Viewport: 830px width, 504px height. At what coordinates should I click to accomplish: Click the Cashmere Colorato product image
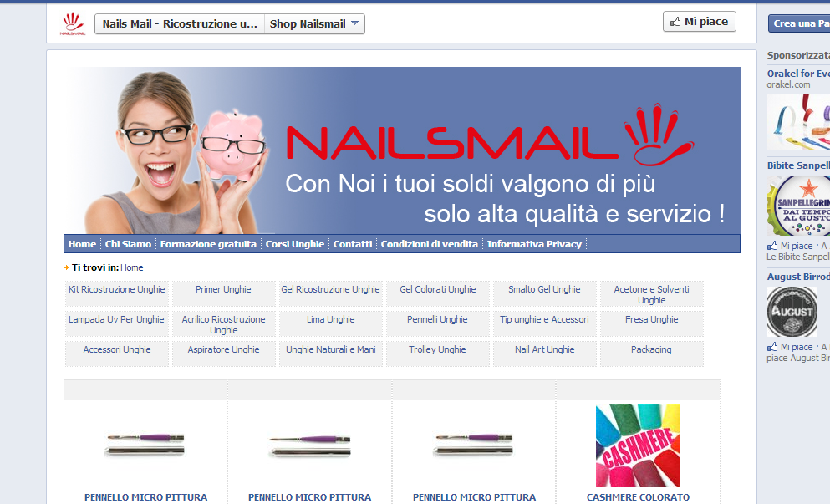(637, 445)
